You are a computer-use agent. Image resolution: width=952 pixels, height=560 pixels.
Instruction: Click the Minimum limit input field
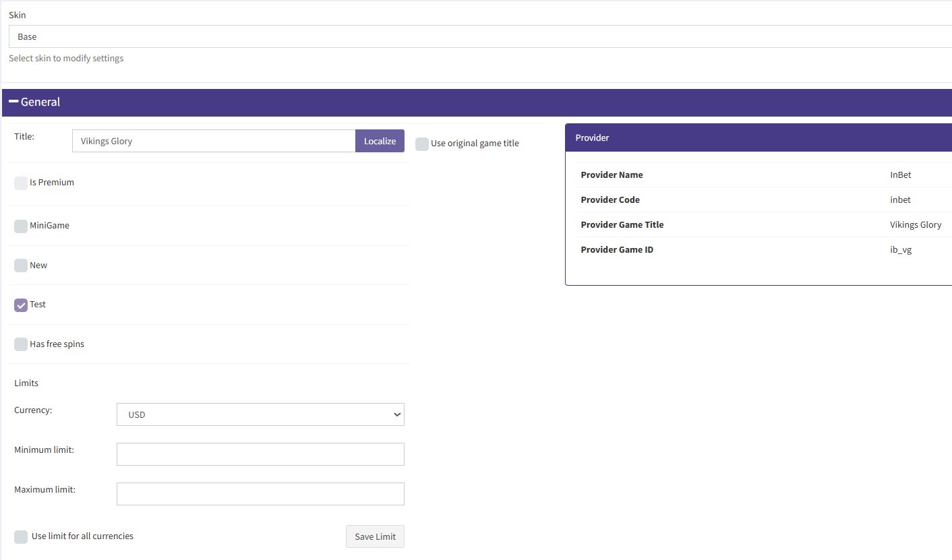click(x=260, y=454)
